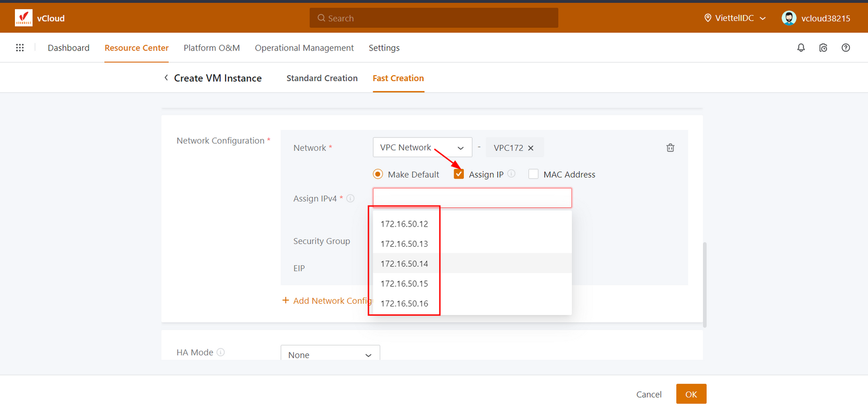The height and width of the screenshot is (412, 868).
Task: Choose IP 172.16.50.14 from the list
Action: [x=404, y=263]
